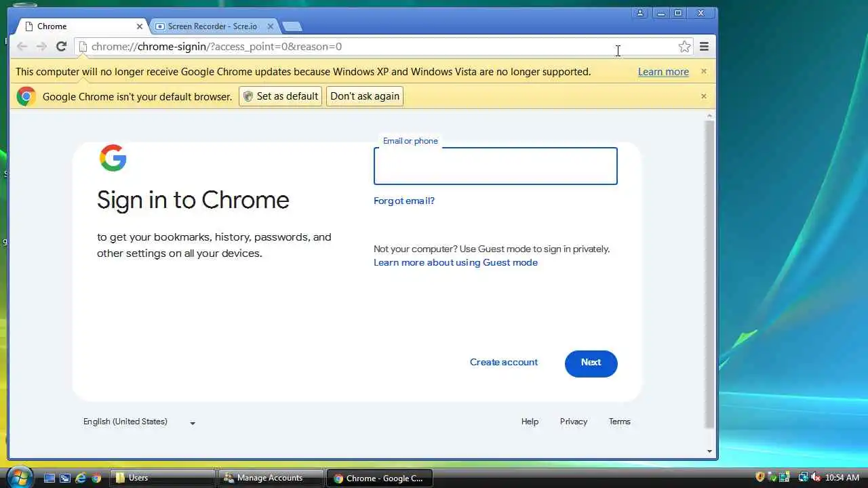This screenshot has width=868, height=488.
Task: Close the Chrome tab
Action: click(140, 26)
